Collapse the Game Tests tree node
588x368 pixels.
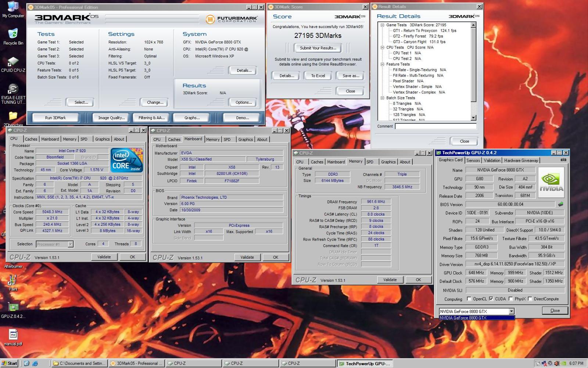pos(382,25)
